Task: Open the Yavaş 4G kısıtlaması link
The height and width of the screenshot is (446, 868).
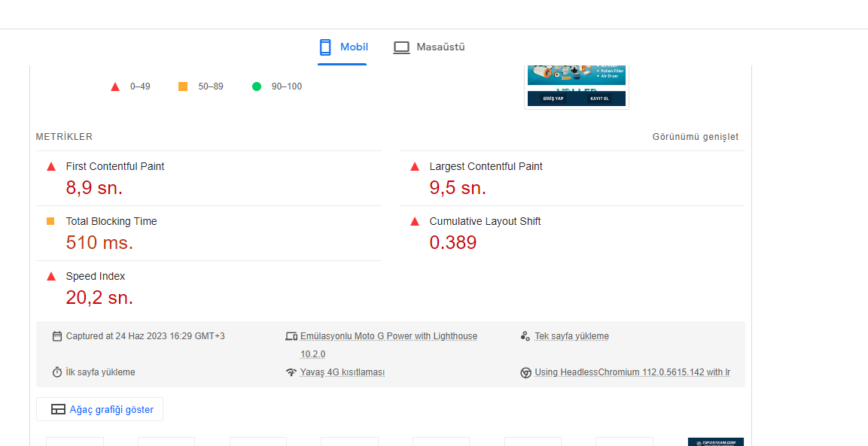Action: coord(342,372)
